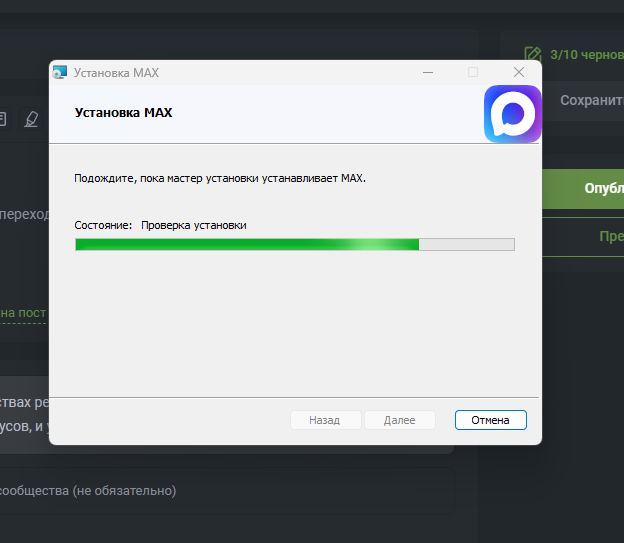Click the green installation progress bar

(294, 244)
